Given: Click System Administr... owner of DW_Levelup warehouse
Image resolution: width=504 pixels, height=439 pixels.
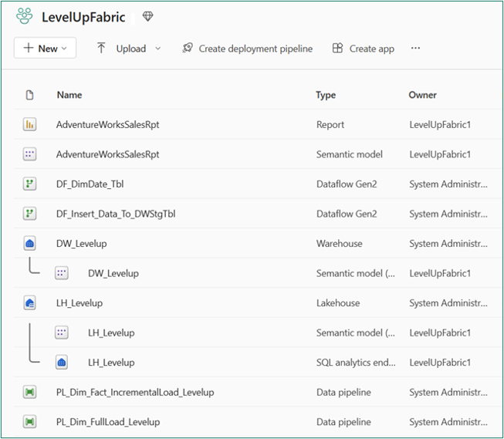Looking at the screenshot, I should (448, 244).
